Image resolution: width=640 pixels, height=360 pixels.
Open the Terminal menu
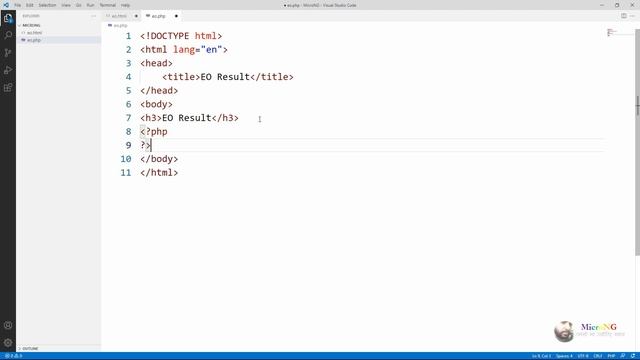tap(108, 5)
